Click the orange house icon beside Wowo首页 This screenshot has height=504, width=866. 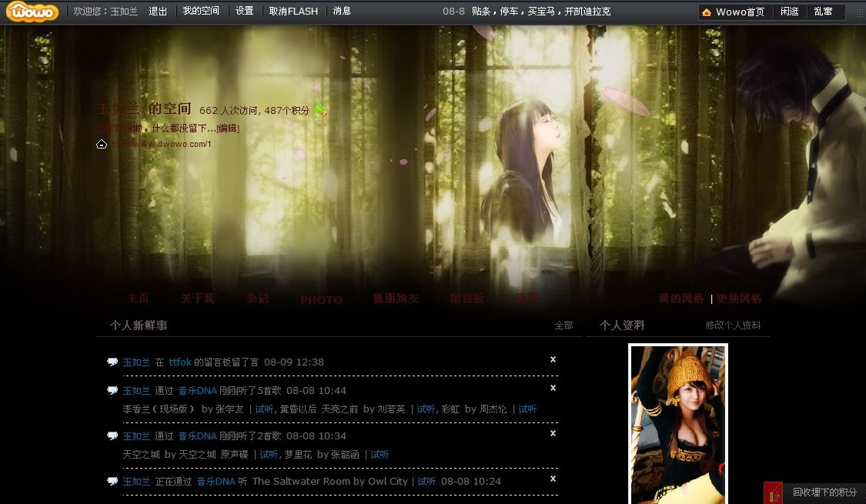pyautogui.click(x=707, y=12)
